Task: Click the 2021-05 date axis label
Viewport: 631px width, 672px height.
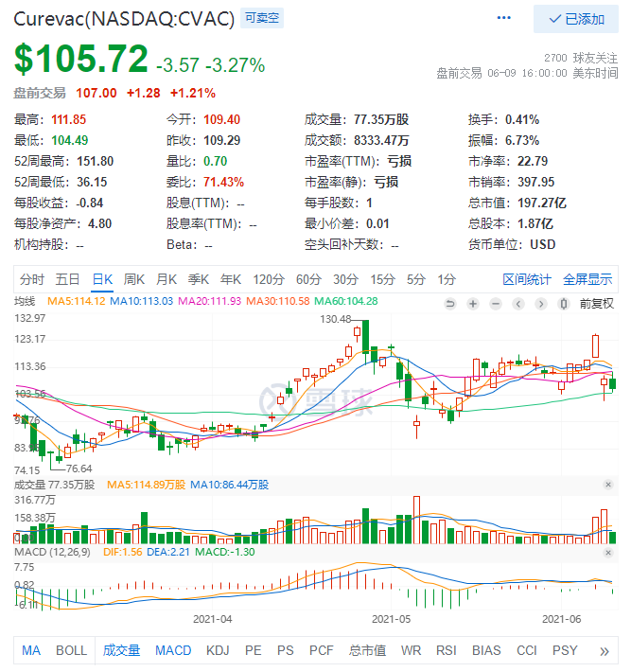Action: (391, 619)
